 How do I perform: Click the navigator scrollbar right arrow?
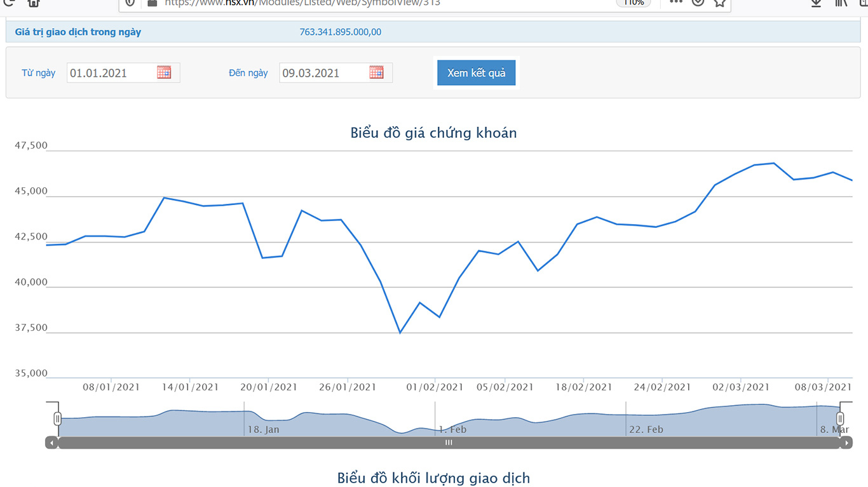click(x=846, y=443)
